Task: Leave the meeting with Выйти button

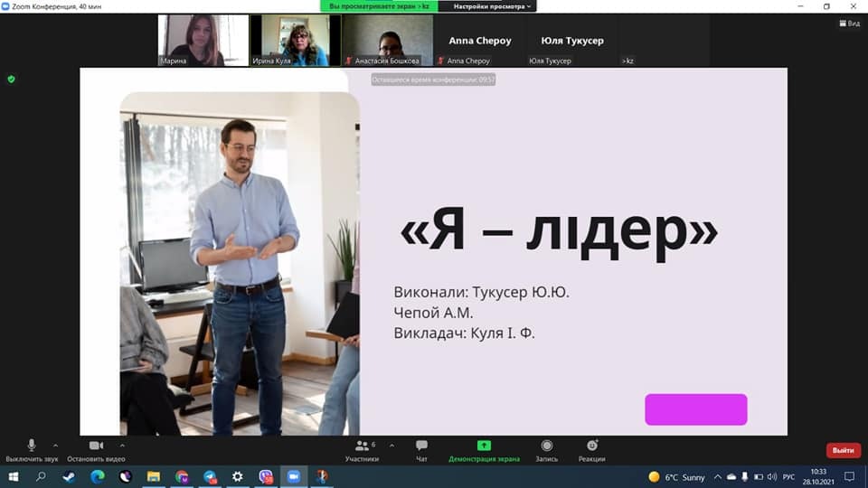Action: pos(843,450)
